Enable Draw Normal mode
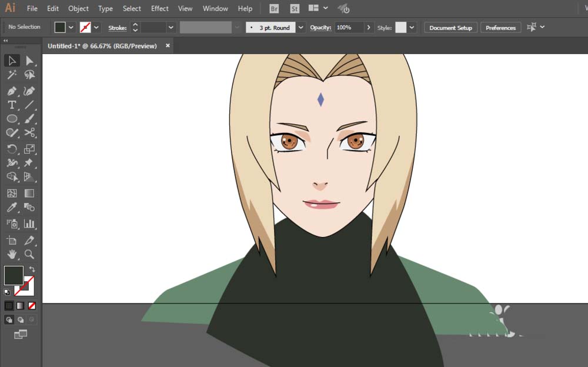Image resolution: width=588 pixels, height=367 pixels. pos(9,320)
